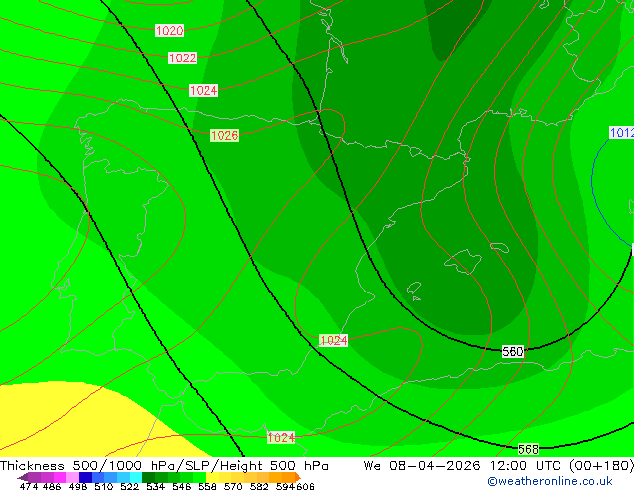Click the (00+180) forecast hour text
Screen dimensions: 634x490
(602, 466)
